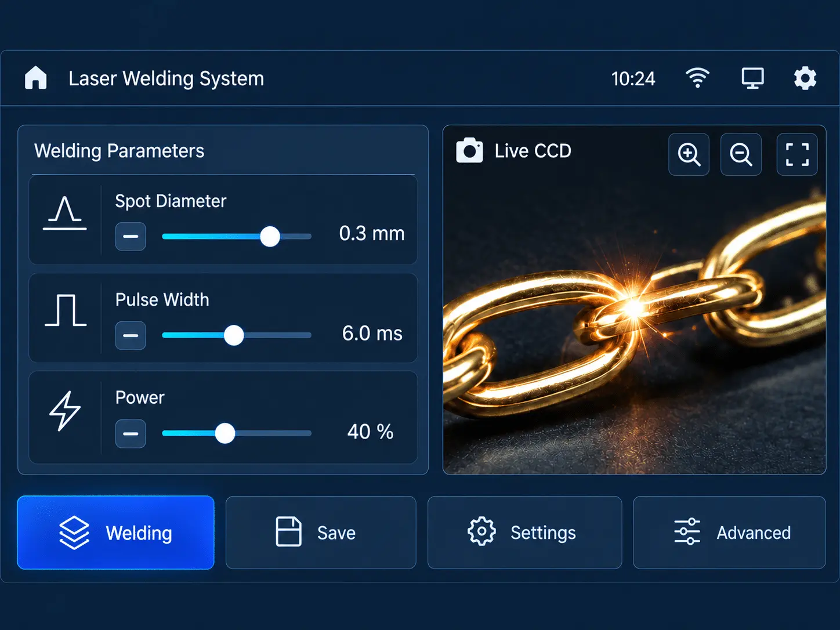
Task: Expand CCD view to fullscreen
Action: pyautogui.click(x=797, y=154)
